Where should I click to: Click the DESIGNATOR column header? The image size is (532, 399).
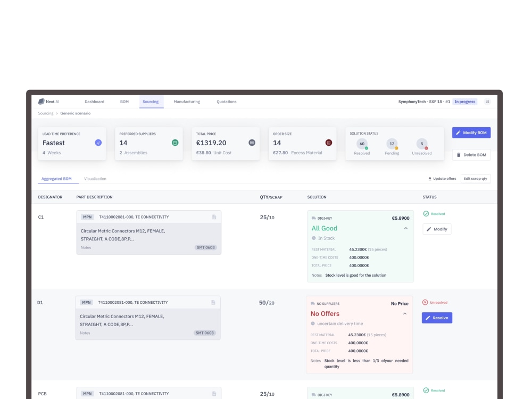pos(50,197)
